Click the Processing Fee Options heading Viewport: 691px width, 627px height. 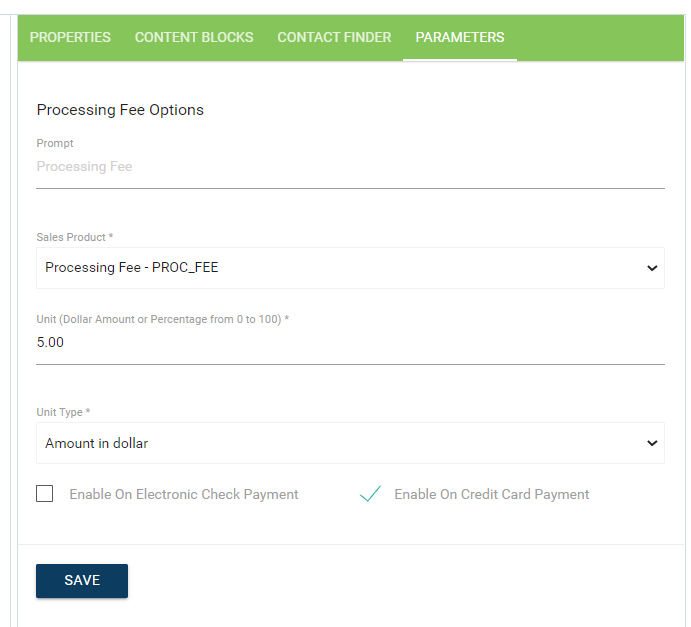click(x=120, y=110)
